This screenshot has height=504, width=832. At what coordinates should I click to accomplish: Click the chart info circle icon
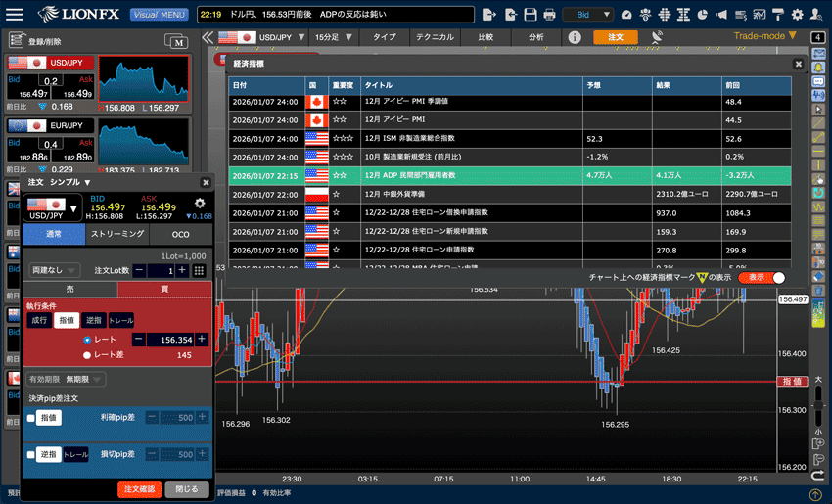(x=575, y=37)
